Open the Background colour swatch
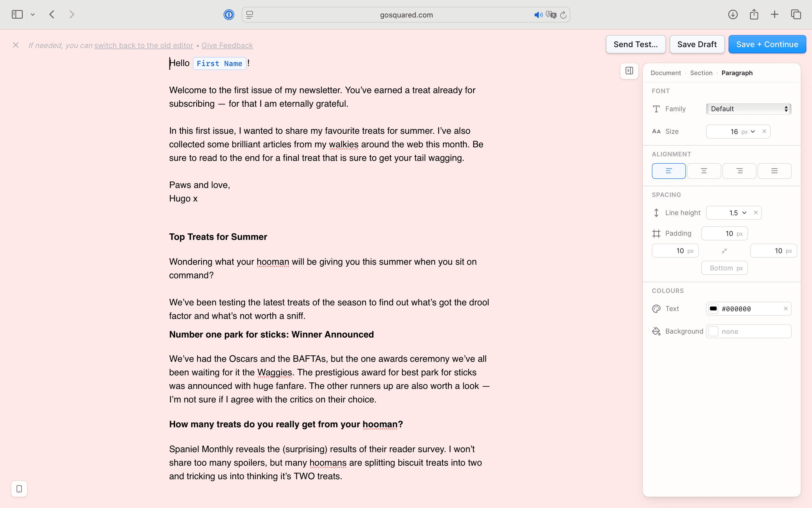Viewport: 812px width, 508px height. point(713,332)
